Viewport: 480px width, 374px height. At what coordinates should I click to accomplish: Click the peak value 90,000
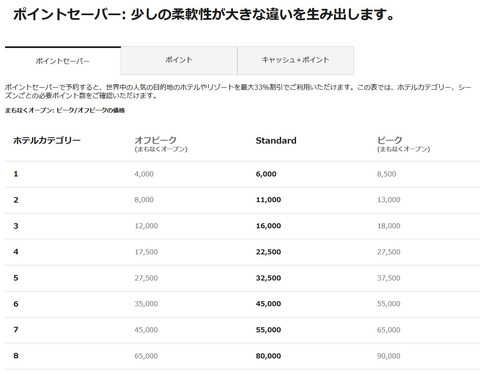tap(389, 356)
